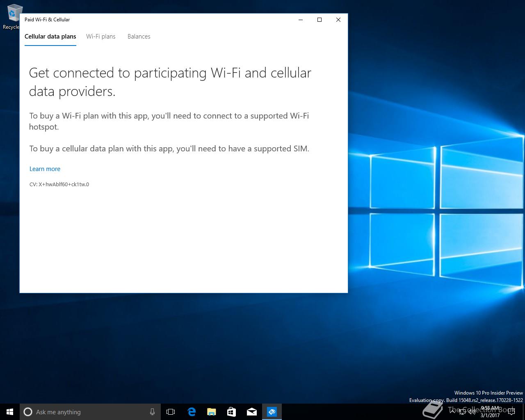Close the Paid Wi-Fi & Cellular window
The image size is (525, 420).
coord(338,20)
